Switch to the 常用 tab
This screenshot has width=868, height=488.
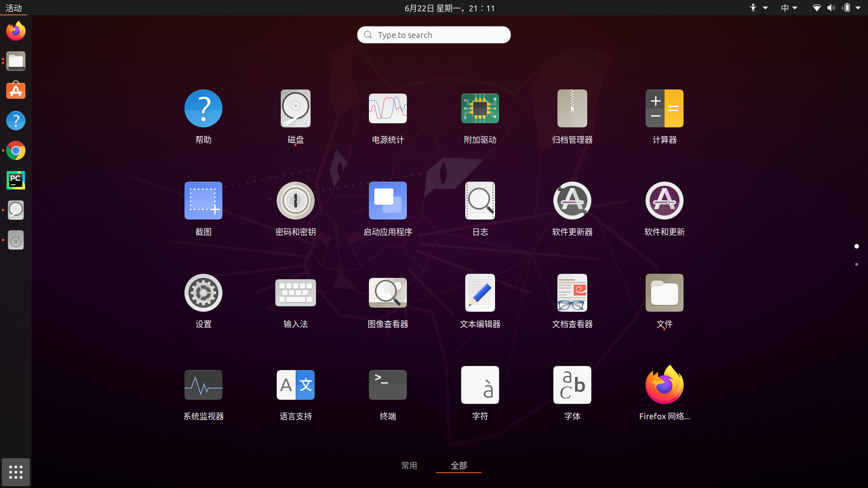pos(409,465)
